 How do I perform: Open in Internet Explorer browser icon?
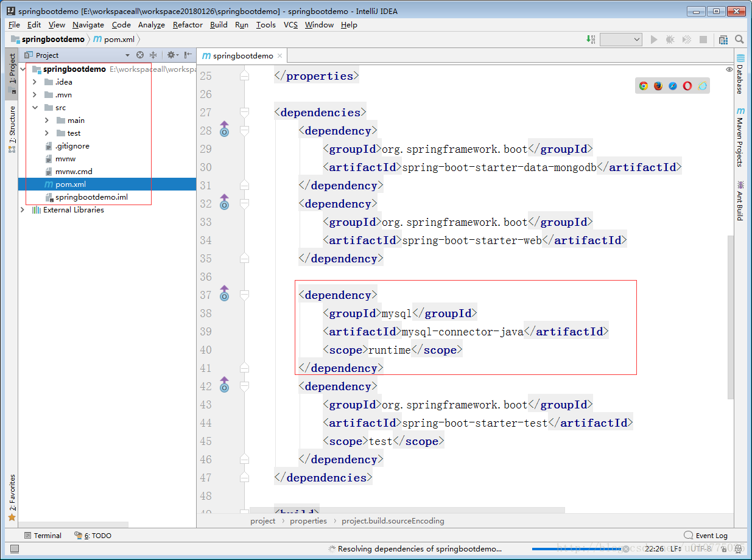[702, 86]
